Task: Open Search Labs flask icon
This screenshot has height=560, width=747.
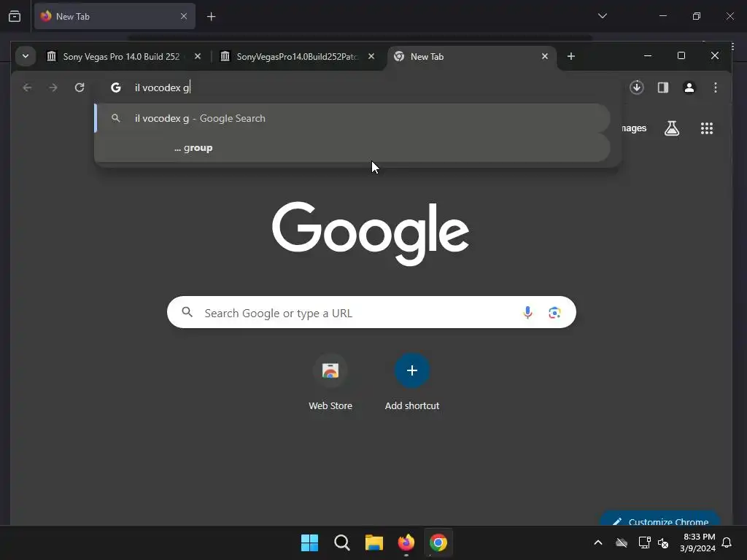Action: (672, 128)
